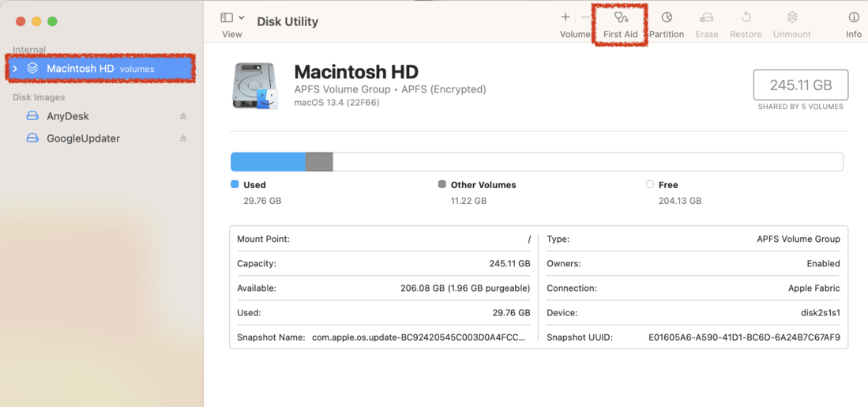Click the 245.11 GB capacity box

(x=801, y=85)
